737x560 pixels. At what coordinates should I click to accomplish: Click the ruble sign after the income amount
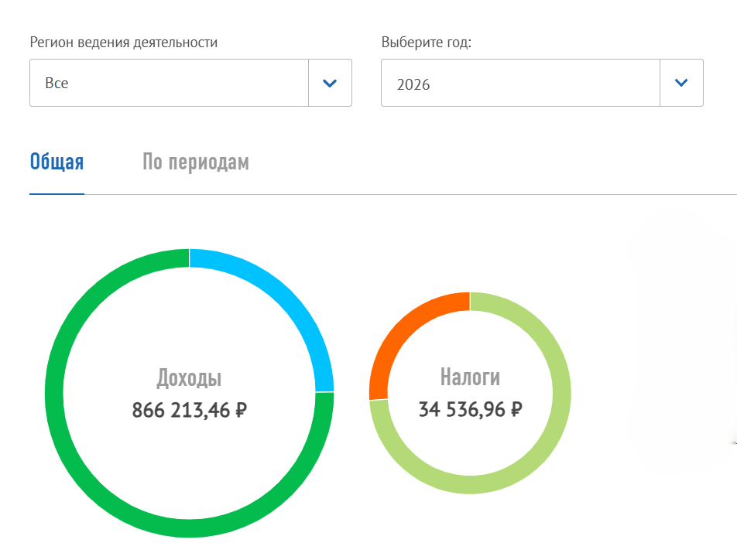240,410
